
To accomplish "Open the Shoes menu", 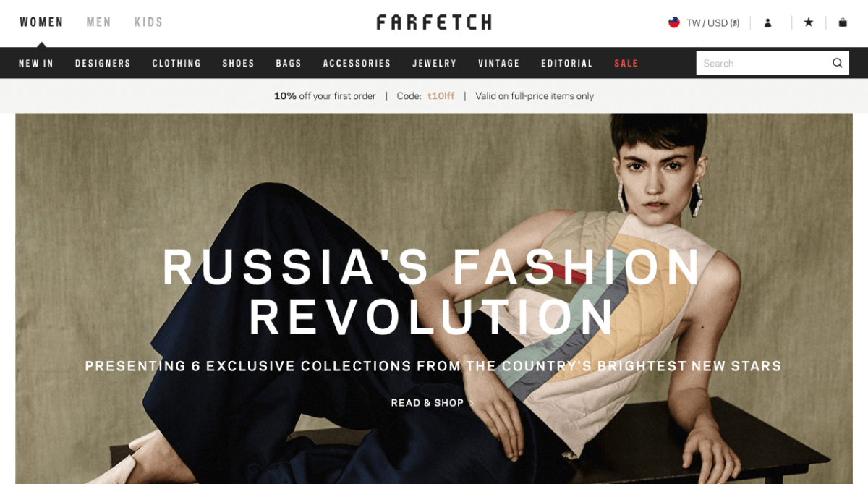I will tap(239, 64).
